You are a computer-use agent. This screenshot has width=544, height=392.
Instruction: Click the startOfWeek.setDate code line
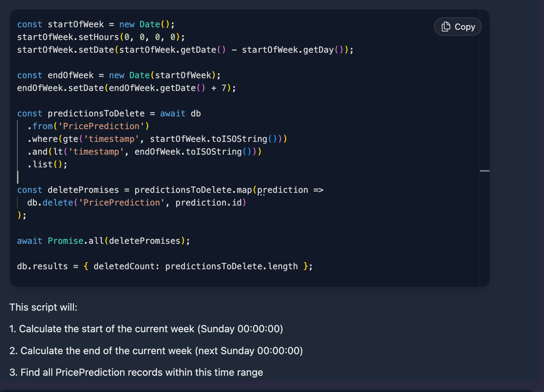pyautogui.click(x=185, y=50)
